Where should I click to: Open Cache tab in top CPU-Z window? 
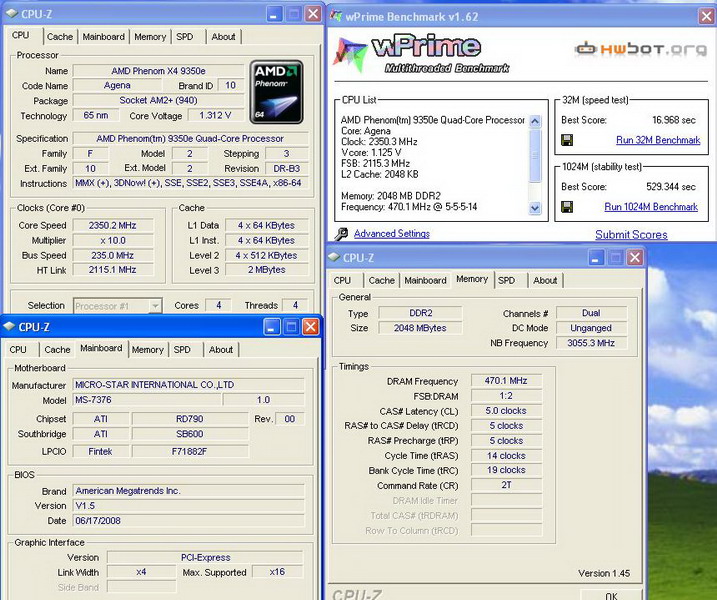click(60, 37)
